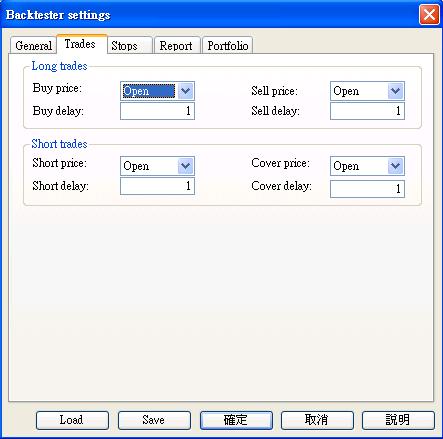Go to the Report tab
The image size is (443, 439).
point(177,45)
